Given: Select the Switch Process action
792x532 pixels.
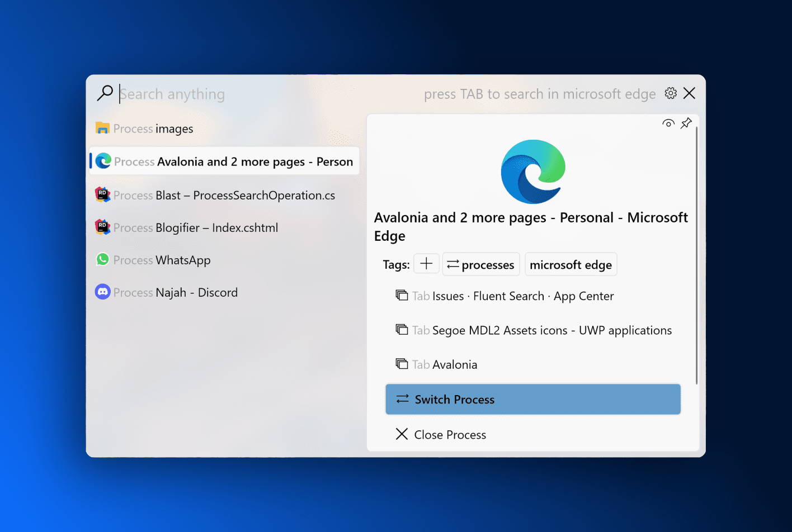Looking at the screenshot, I should (532, 399).
